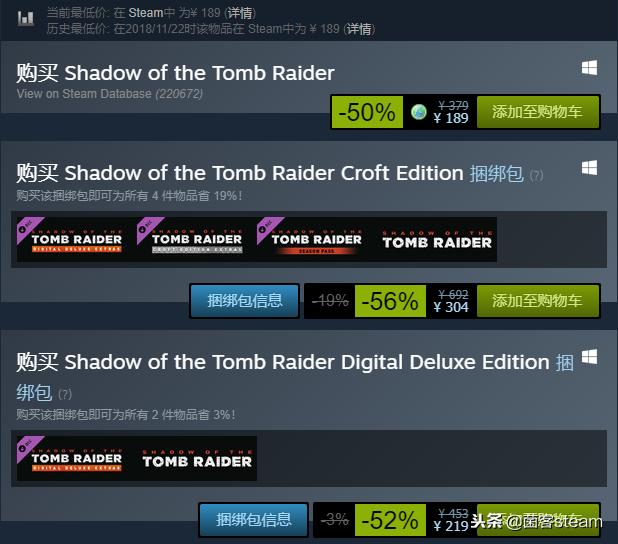Click the (?) help icon next to Croft Edition bundle
This screenshot has width=618, height=544.
537,175
